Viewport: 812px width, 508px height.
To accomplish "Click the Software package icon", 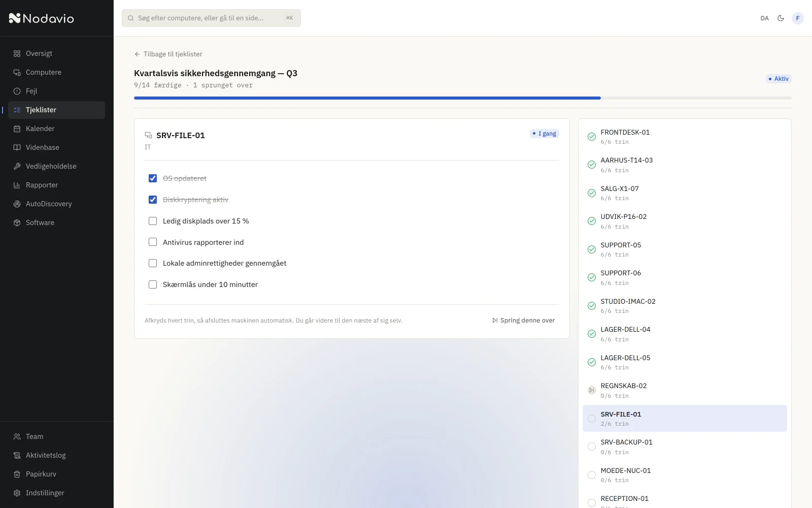I will 17,223.
